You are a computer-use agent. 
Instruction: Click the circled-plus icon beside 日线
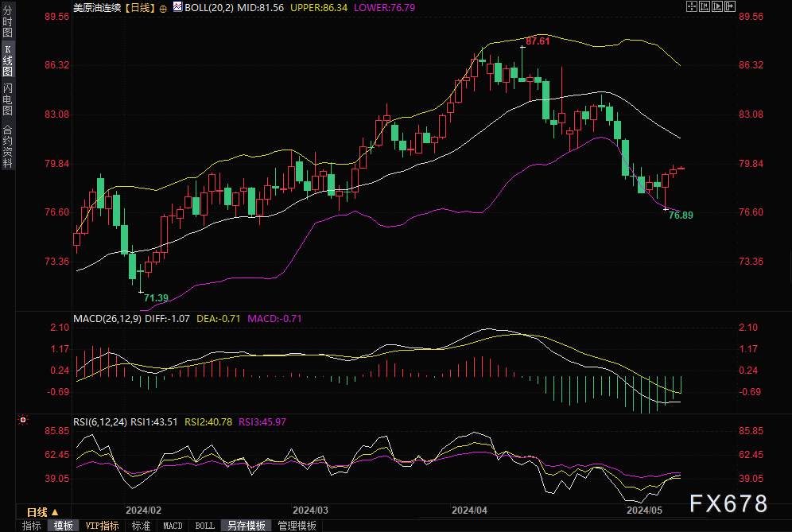163,9
